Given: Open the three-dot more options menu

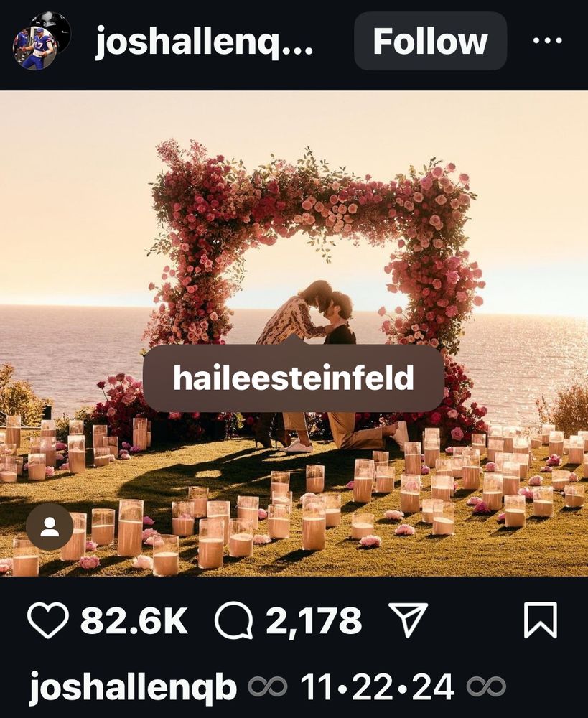Looking at the screenshot, I should (548, 41).
